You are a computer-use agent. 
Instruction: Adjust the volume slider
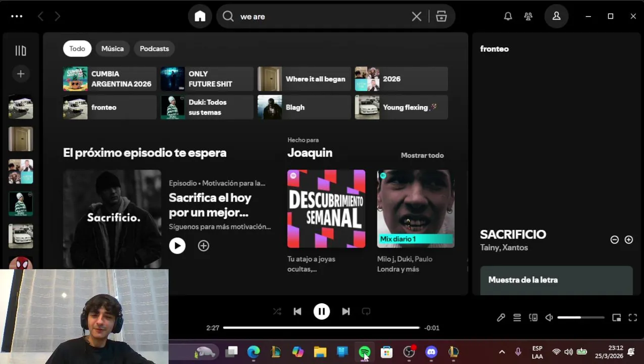pos(581,317)
